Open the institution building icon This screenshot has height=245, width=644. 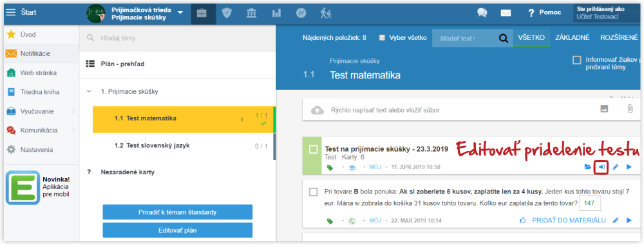(251, 13)
